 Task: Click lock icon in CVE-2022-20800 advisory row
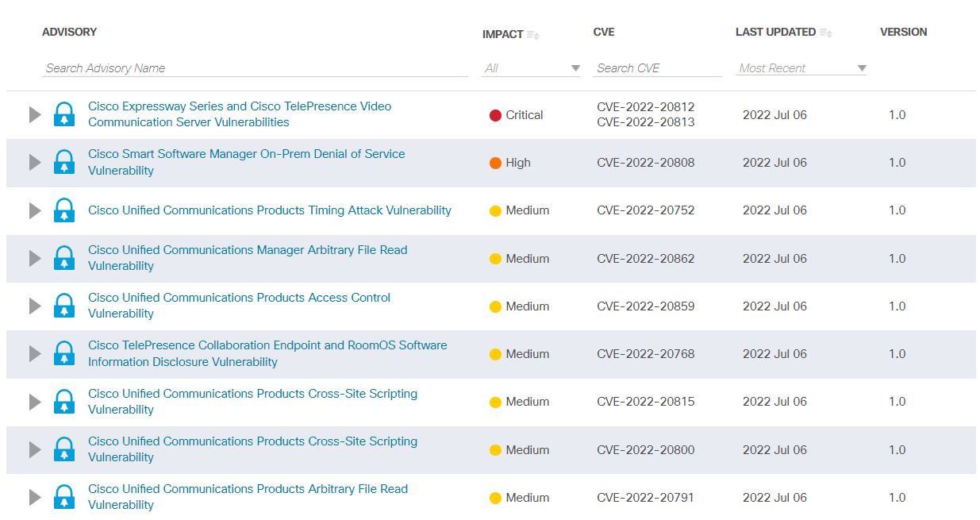tap(64, 449)
